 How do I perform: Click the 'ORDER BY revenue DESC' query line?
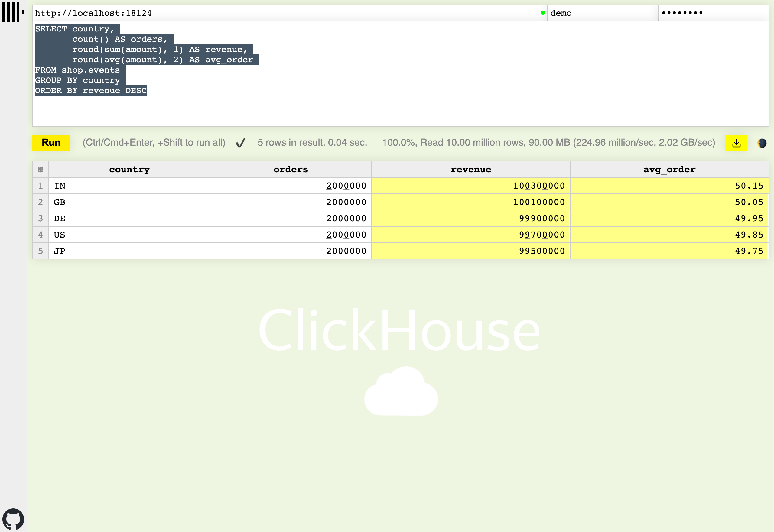click(x=91, y=91)
